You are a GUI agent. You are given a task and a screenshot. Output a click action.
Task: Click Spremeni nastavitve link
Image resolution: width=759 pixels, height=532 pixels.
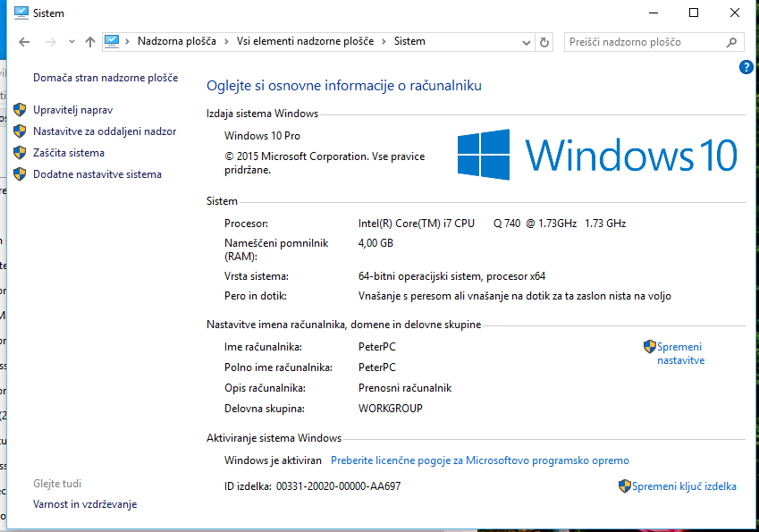pyautogui.click(x=680, y=353)
